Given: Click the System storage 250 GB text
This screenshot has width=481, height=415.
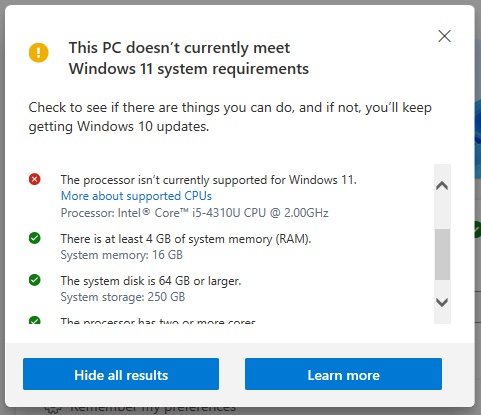Looking at the screenshot, I should tap(123, 297).
